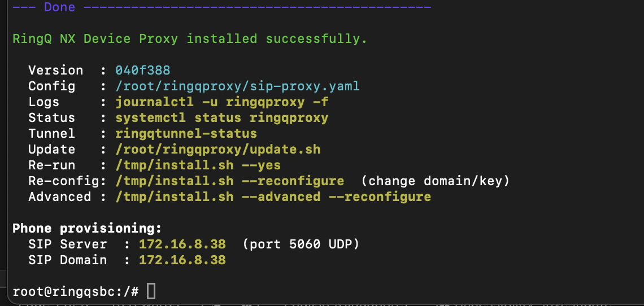644x306 pixels.
Task: Click the "journalctl -u ringqproxy -f" command
Action: point(222,102)
